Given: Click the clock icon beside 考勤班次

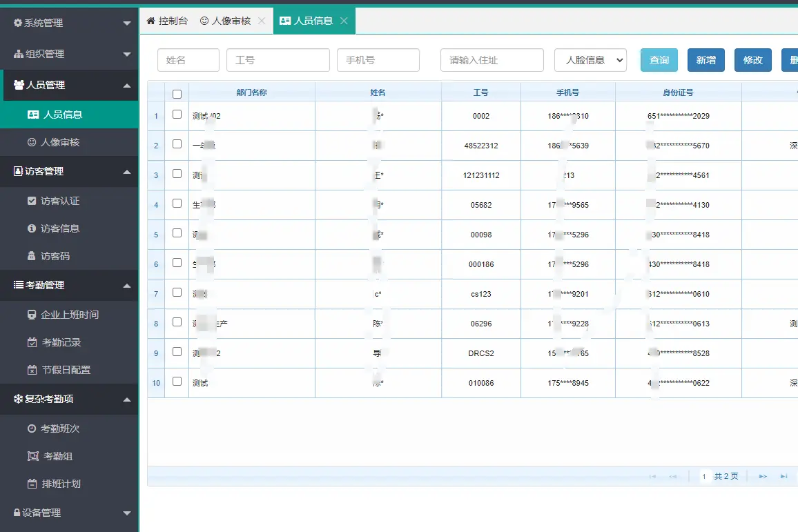Looking at the screenshot, I should (32, 428).
